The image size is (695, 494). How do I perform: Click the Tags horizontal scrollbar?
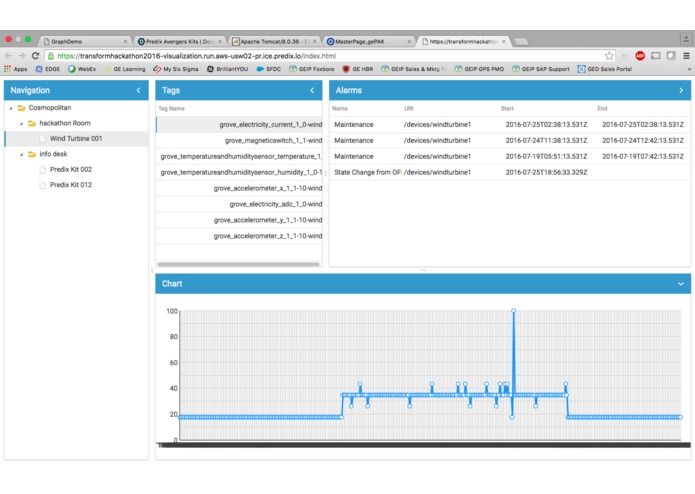pos(238,265)
